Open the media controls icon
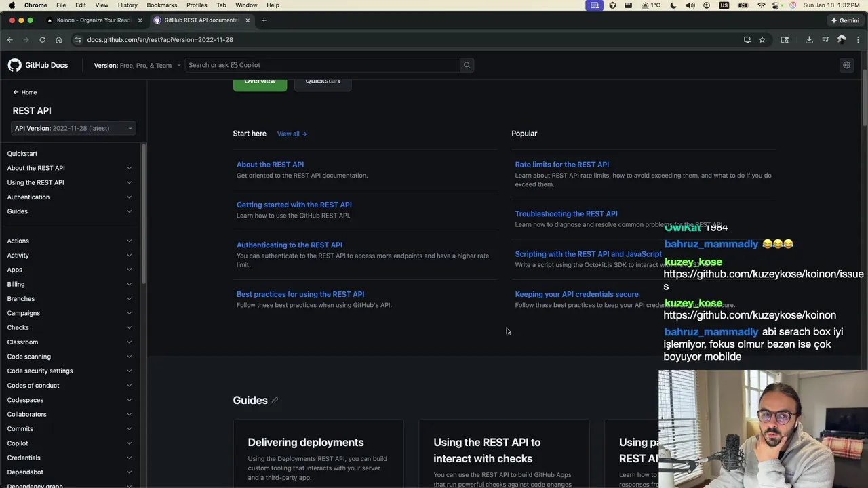The image size is (868, 488). click(825, 40)
